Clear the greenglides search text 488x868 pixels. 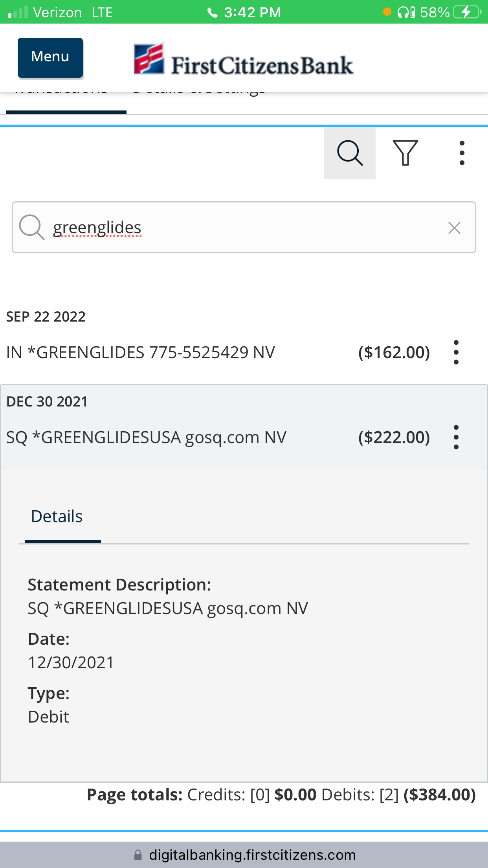(x=454, y=228)
